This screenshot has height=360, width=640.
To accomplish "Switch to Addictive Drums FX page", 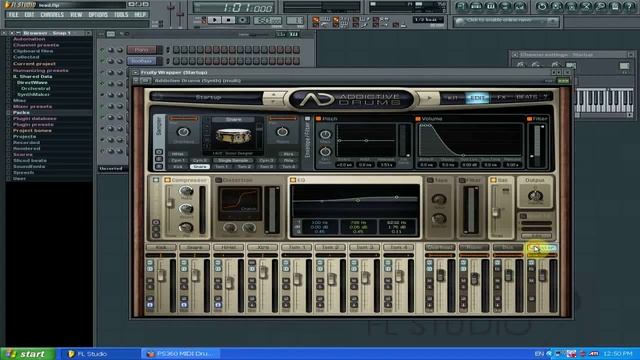I will pos(501,98).
